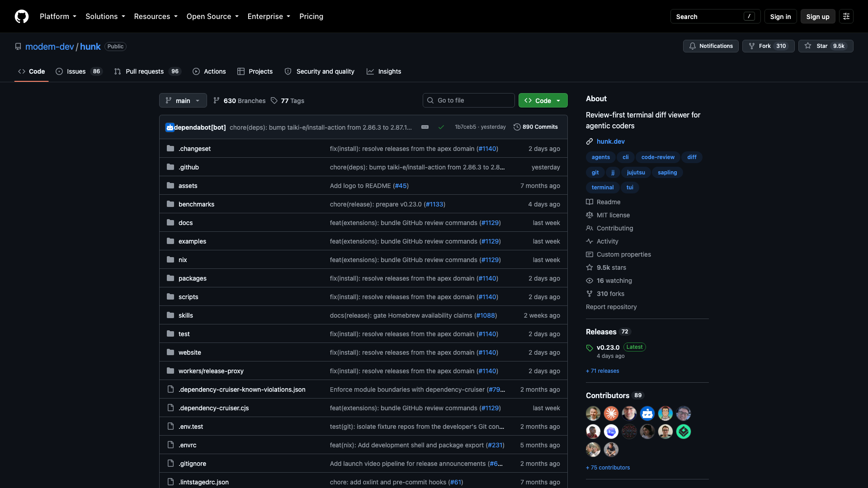
Task: Star the hunk repository
Action: [x=826, y=46]
